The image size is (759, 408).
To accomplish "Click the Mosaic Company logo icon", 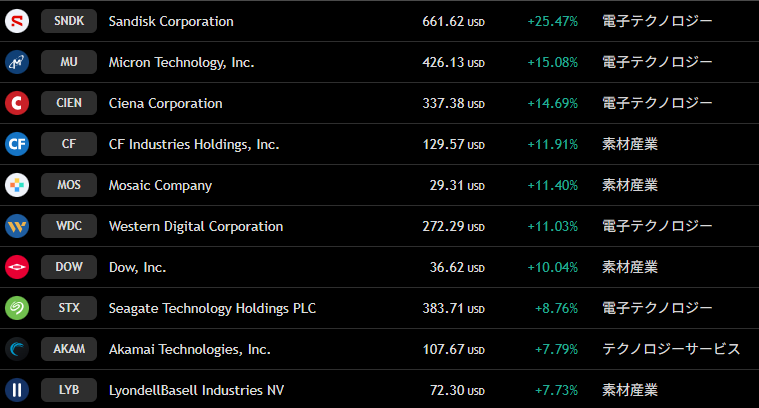I will [17, 185].
